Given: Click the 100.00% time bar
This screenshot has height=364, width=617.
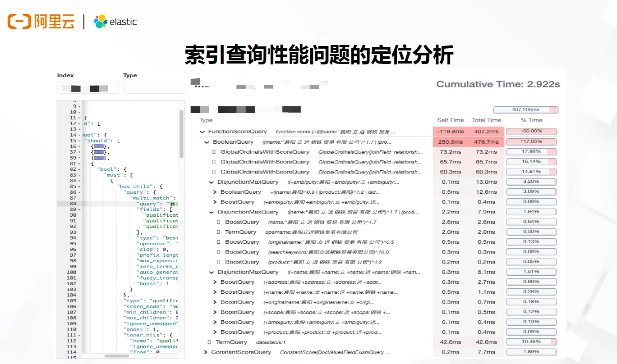Looking at the screenshot, I should click(531, 132).
